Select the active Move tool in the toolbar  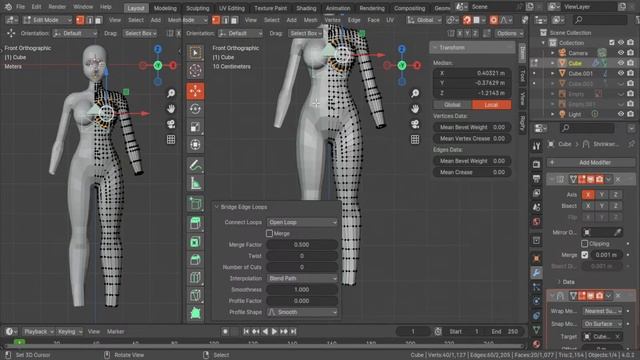195,91
